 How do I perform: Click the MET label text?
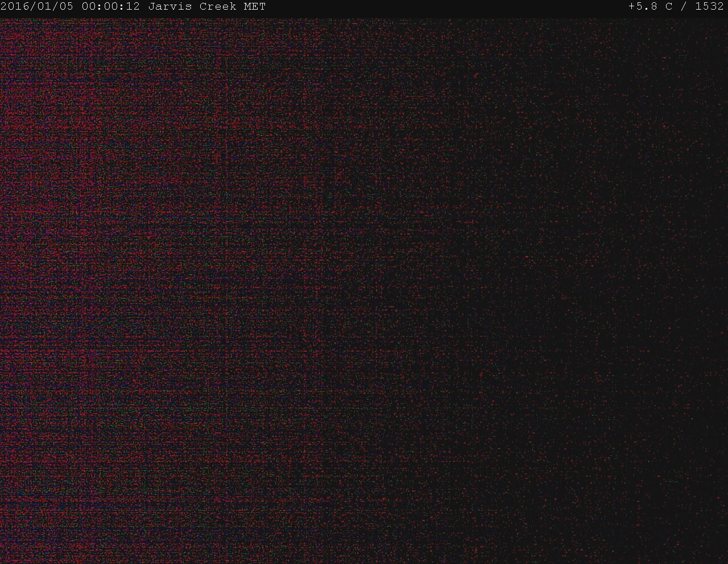[254, 7]
